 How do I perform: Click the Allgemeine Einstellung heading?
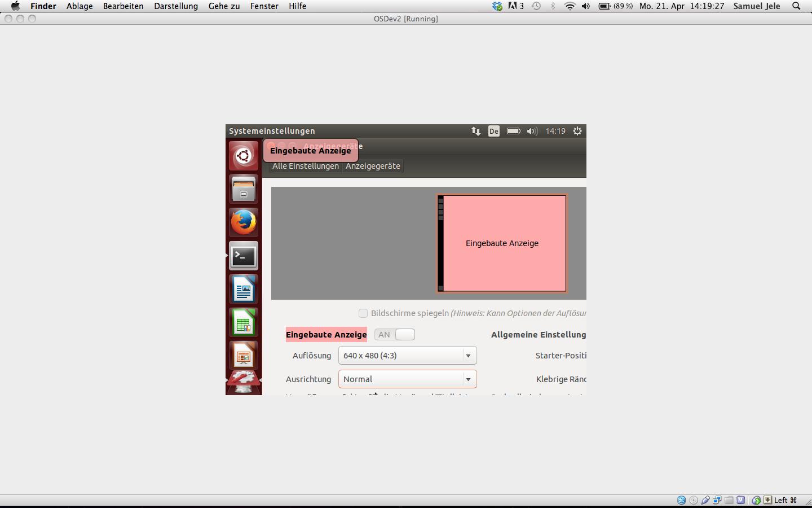[539, 335]
